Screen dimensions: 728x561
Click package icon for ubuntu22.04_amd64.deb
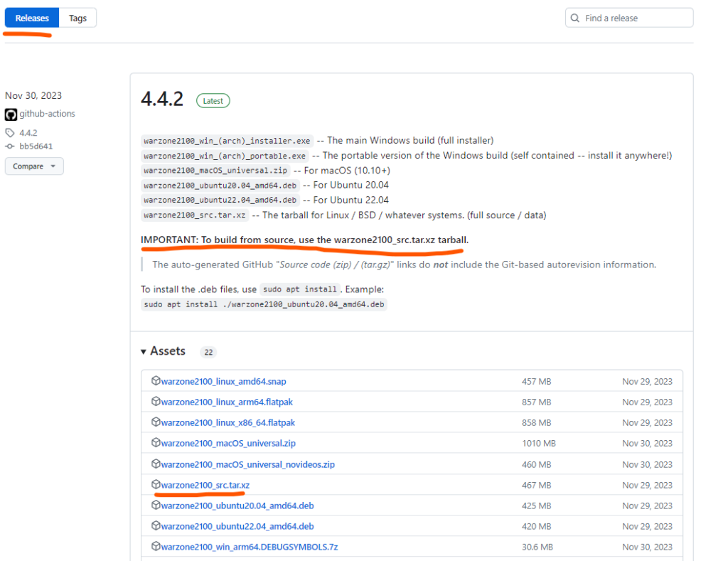tap(156, 525)
